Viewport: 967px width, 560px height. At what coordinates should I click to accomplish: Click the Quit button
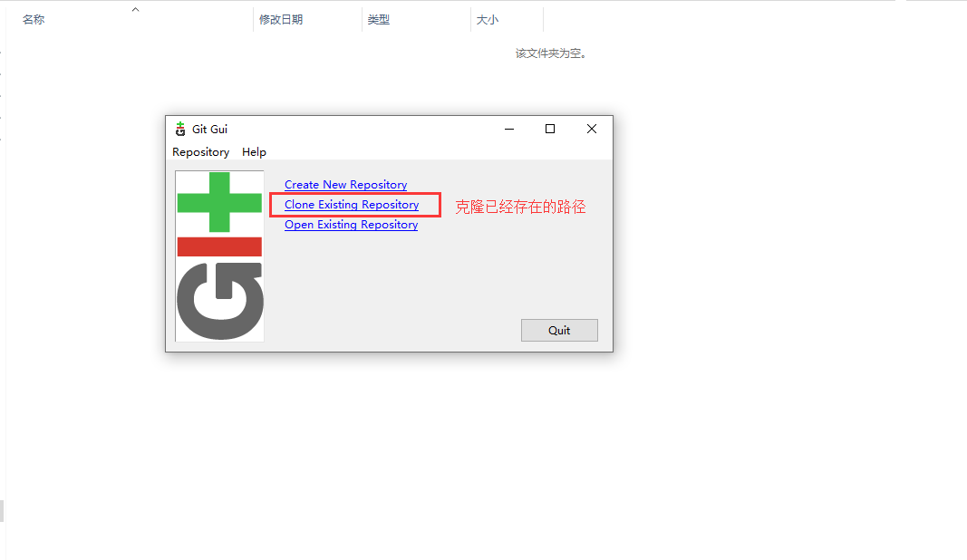pyautogui.click(x=559, y=330)
